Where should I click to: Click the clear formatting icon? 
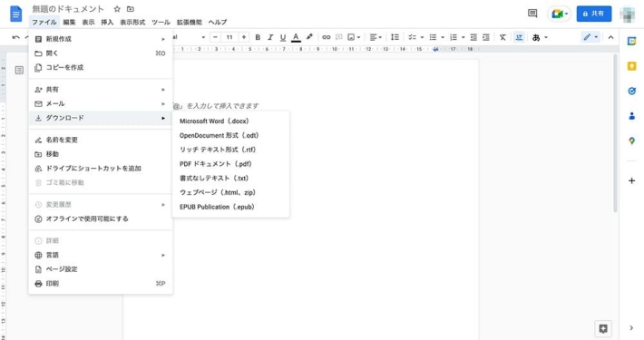[503, 37]
